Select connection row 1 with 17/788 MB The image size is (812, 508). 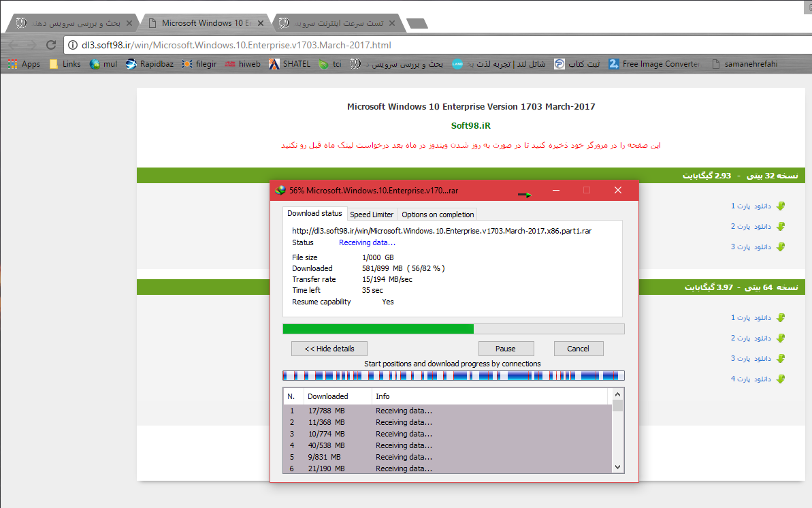click(x=447, y=411)
